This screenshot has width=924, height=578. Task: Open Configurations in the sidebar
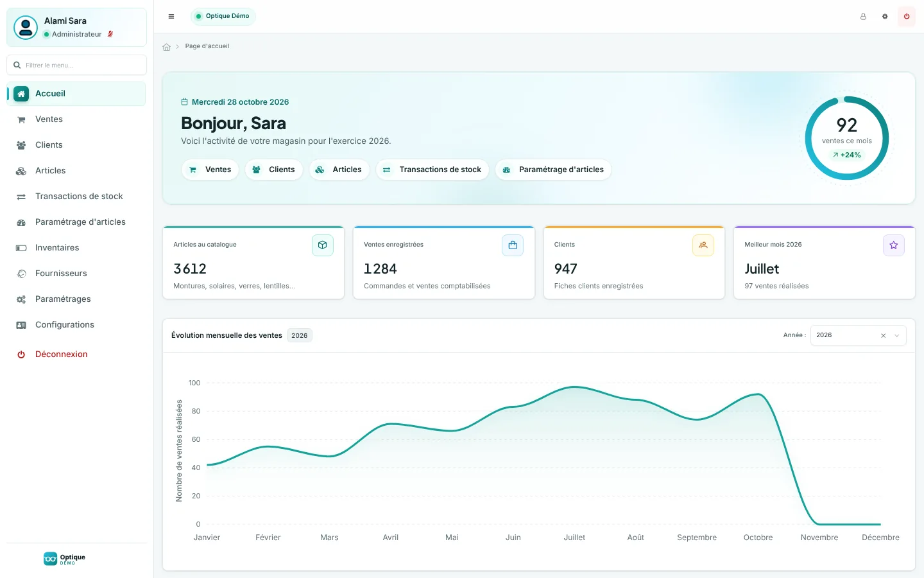coord(76,325)
